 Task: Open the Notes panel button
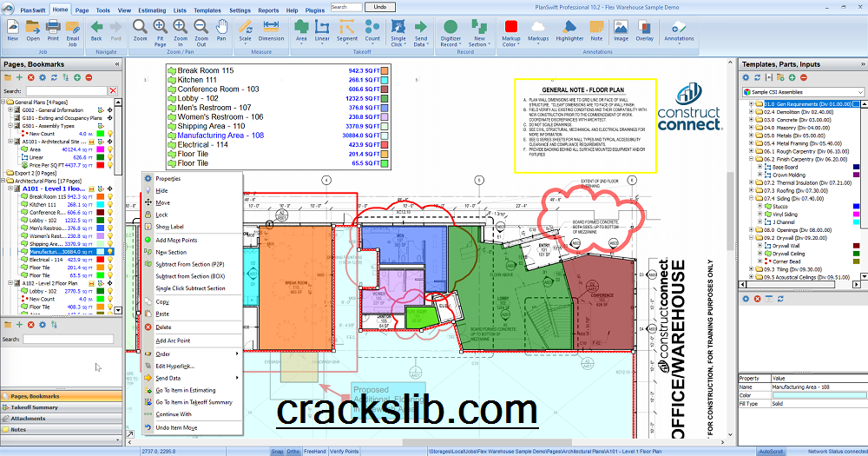click(x=62, y=429)
